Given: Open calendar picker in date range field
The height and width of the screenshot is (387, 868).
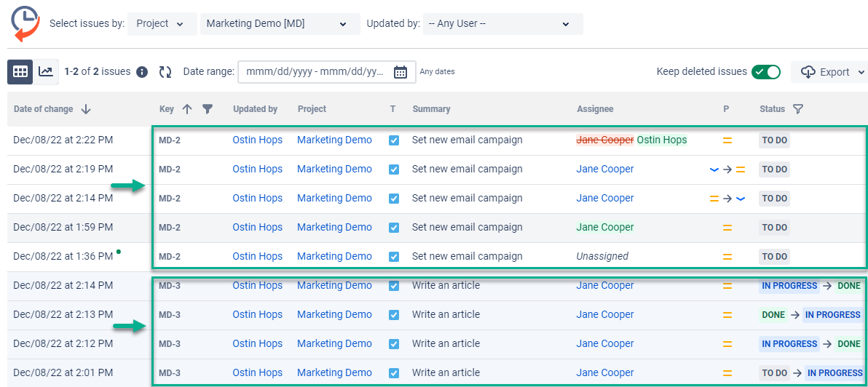Looking at the screenshot, I should point(401,72).
